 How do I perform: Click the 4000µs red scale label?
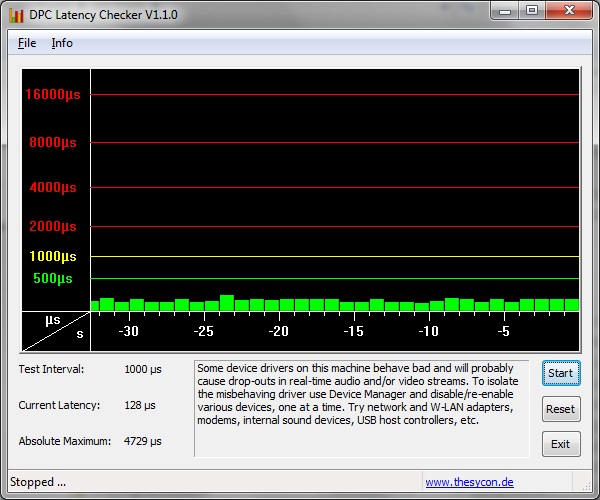54,187
